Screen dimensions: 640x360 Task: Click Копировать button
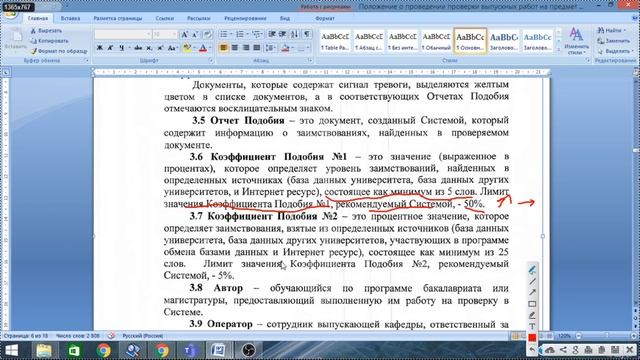pyautogui.click(x=49, y=41)
